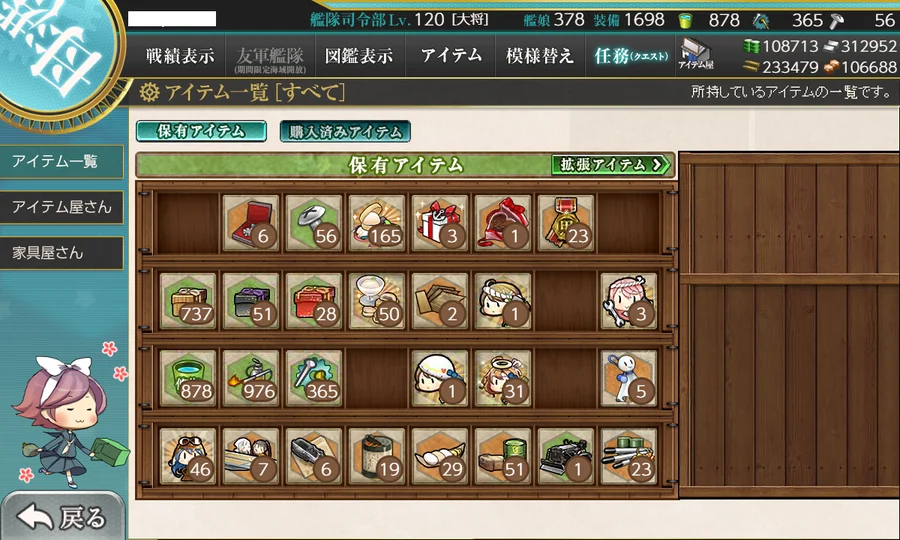Select the medal item showing 23
Image resolution: width=900 pixels, height=540 pixels.
[566, 223]
